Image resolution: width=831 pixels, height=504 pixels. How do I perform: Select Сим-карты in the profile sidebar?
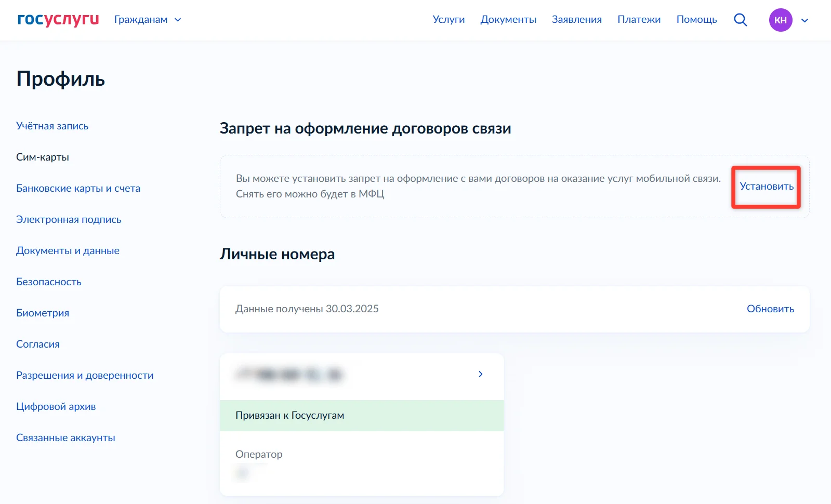[43, 157]
